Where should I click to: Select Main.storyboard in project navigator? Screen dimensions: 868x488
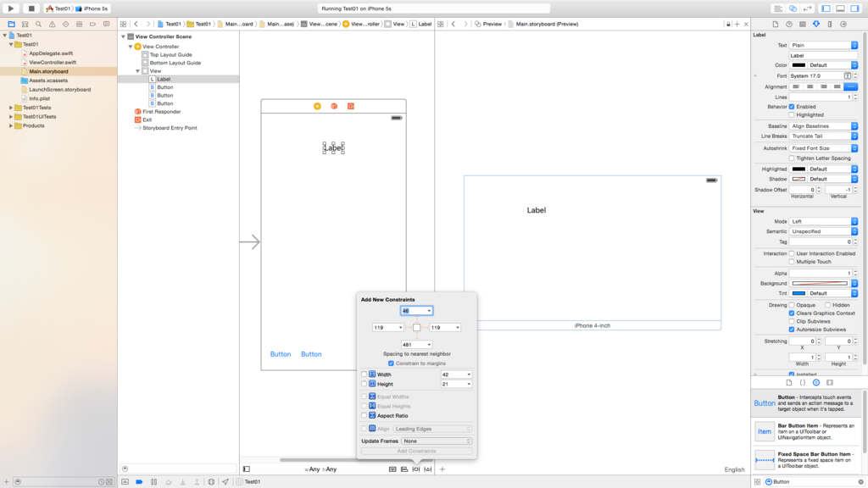[x=48, y=71]
